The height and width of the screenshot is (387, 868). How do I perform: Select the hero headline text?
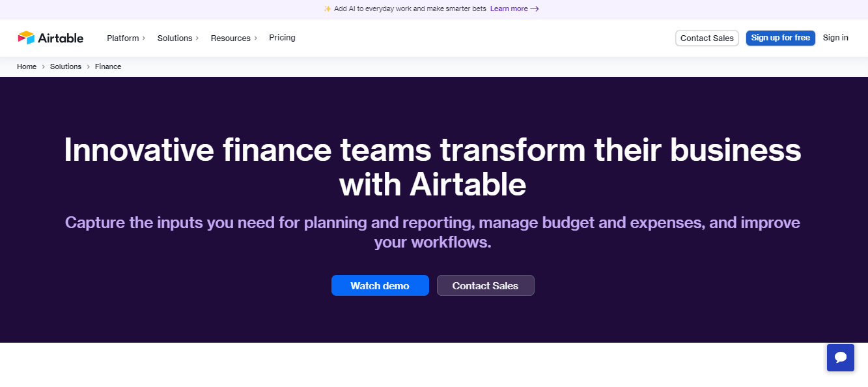[x=432, y=166]
